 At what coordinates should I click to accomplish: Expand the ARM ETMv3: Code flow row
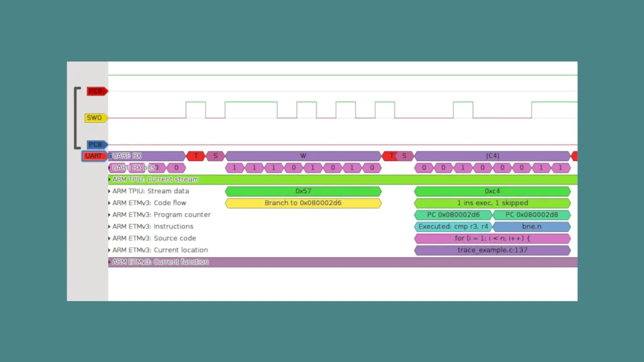point(110,203)
